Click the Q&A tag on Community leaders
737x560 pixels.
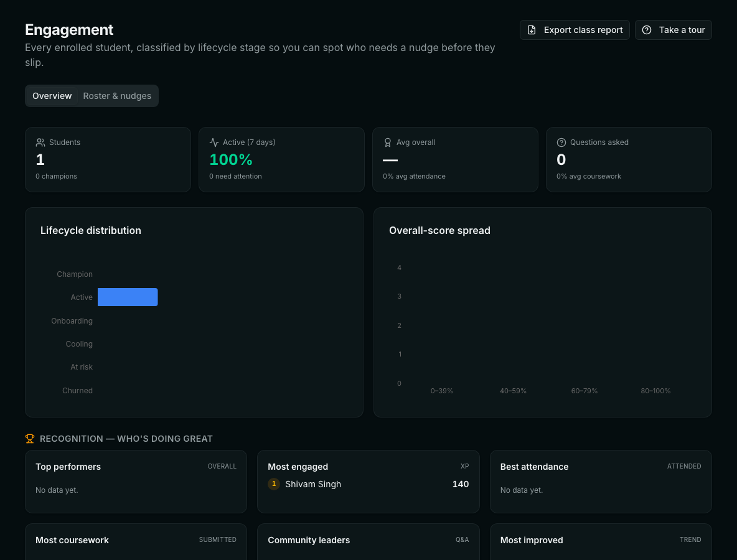pyautogui.click(x=462, y=540)
